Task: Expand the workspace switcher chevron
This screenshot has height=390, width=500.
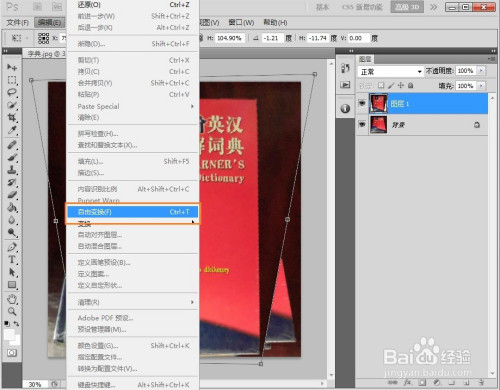Action: [x=433, y=7]
